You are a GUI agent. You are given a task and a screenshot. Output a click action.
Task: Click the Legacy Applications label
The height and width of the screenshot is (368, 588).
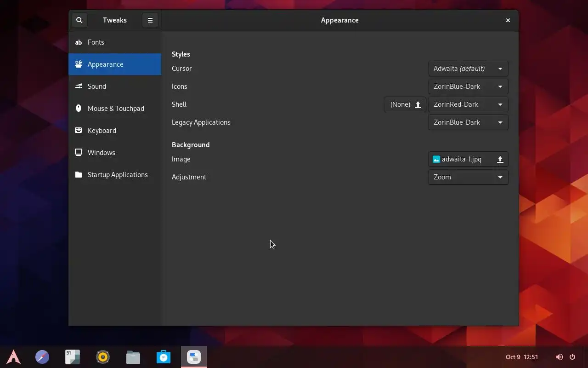click(201, 122)
